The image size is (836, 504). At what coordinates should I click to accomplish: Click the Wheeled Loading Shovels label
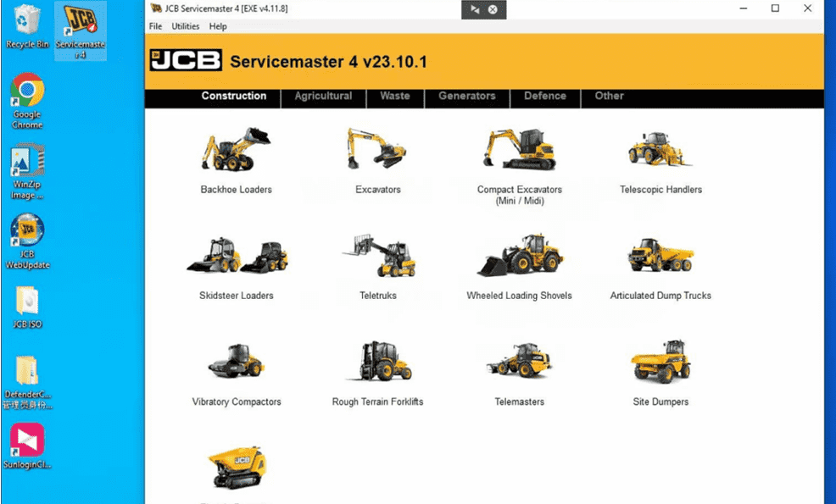[x=519, y=296]
